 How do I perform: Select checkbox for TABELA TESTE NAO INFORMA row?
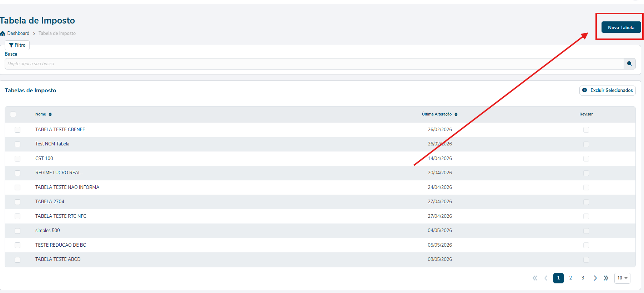(x=17, y=187)
